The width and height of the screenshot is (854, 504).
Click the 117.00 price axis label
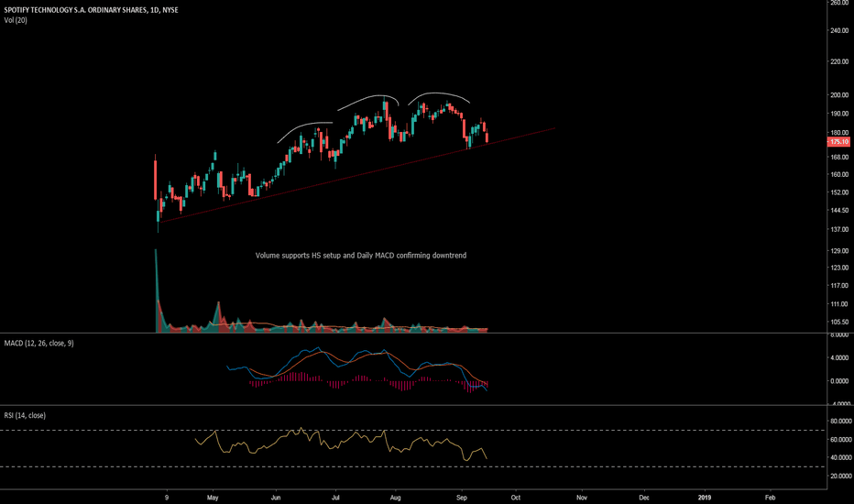(x=839, y=286)
